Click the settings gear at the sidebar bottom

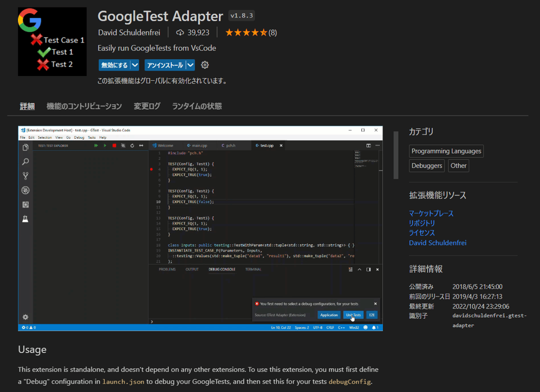tap(25, 317)
